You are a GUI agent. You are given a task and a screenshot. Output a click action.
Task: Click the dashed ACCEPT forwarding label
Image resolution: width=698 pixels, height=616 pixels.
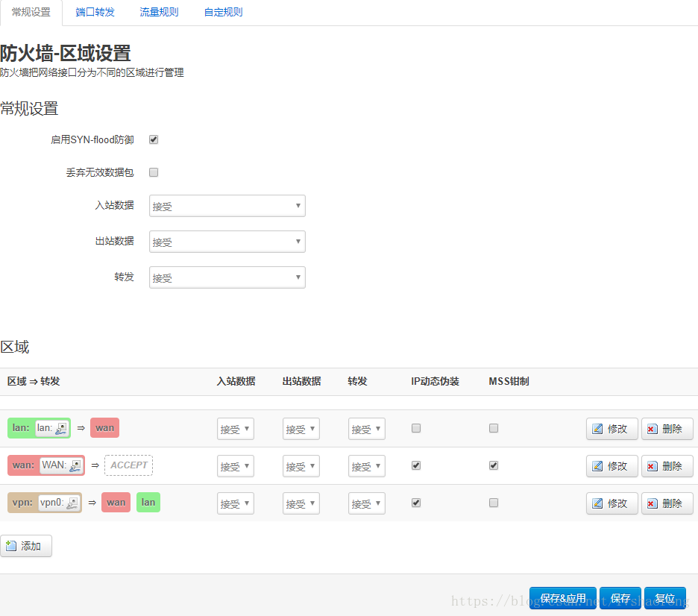pos(129,465)
